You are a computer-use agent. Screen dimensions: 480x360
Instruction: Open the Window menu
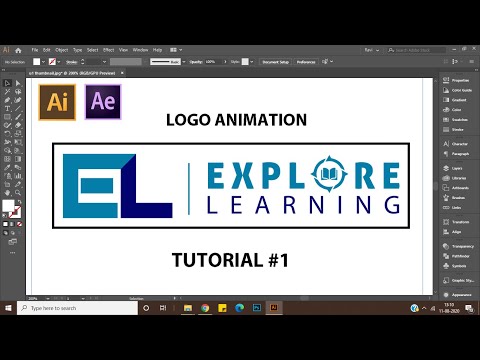pyautogui.click(x=140, y=50)
